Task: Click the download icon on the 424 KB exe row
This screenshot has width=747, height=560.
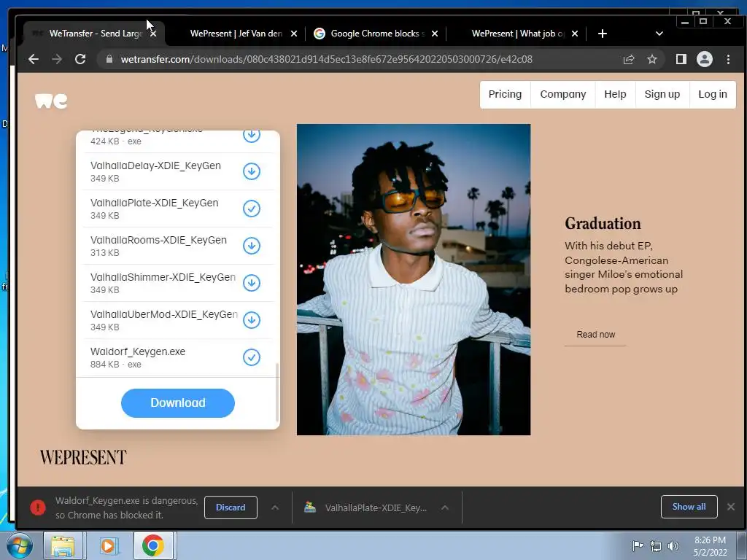Action: coord(252,136)
